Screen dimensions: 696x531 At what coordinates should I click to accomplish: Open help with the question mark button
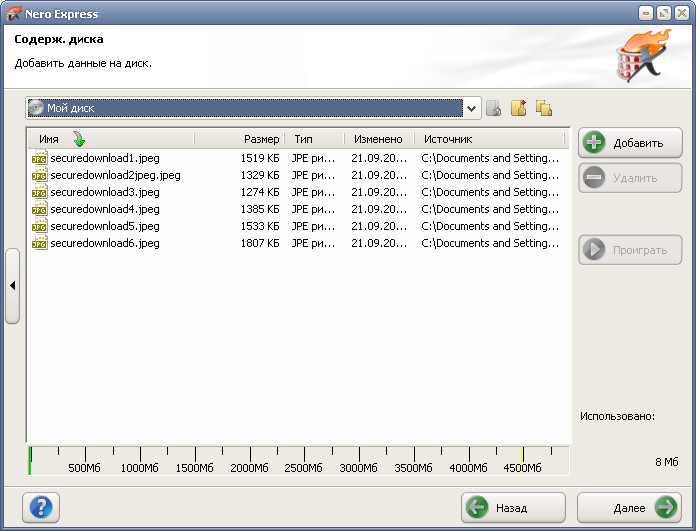pos(41,507)
